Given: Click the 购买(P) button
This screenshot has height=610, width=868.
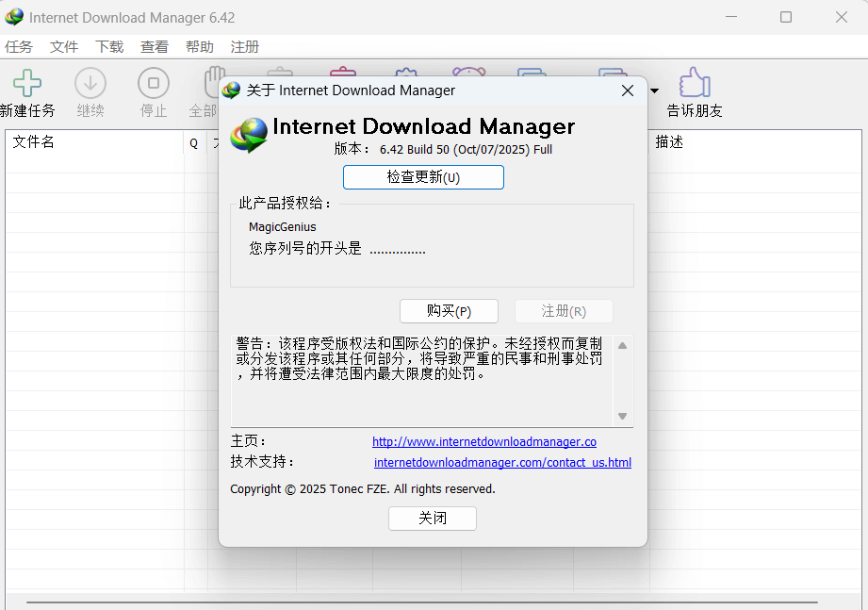Looking at the screenshot, I should (450, 311).
